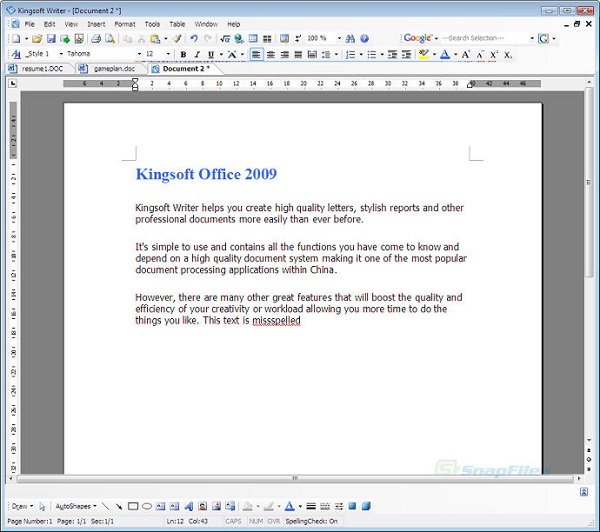
Task: Open Print Preview icon
Action: 110,39
